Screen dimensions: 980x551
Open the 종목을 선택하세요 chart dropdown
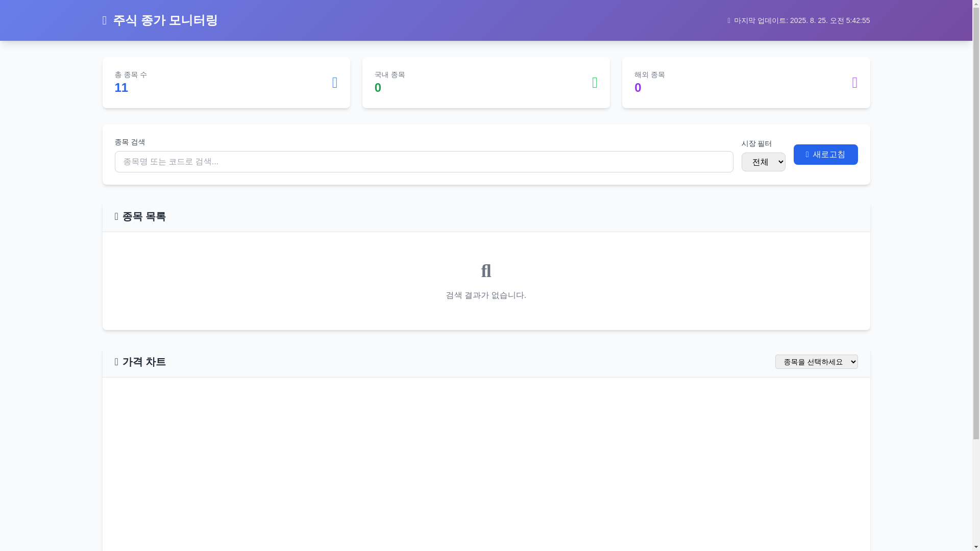[816, 362]
